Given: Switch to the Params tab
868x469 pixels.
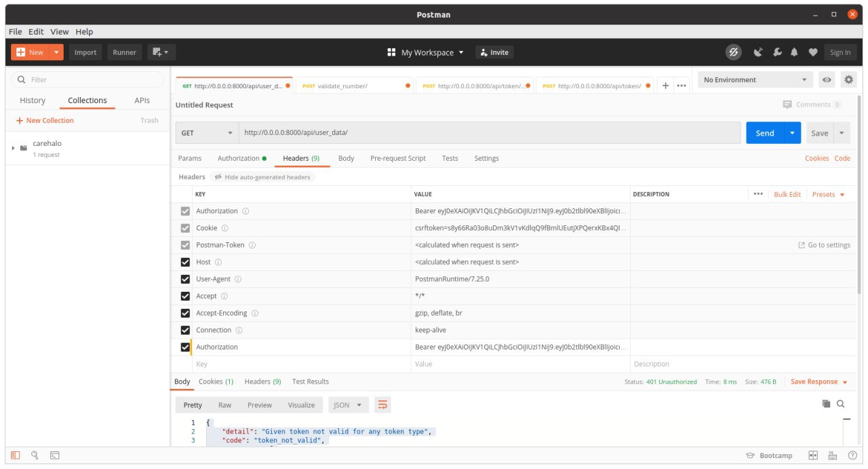Looking at the screenshot, I should click(190, 158).
